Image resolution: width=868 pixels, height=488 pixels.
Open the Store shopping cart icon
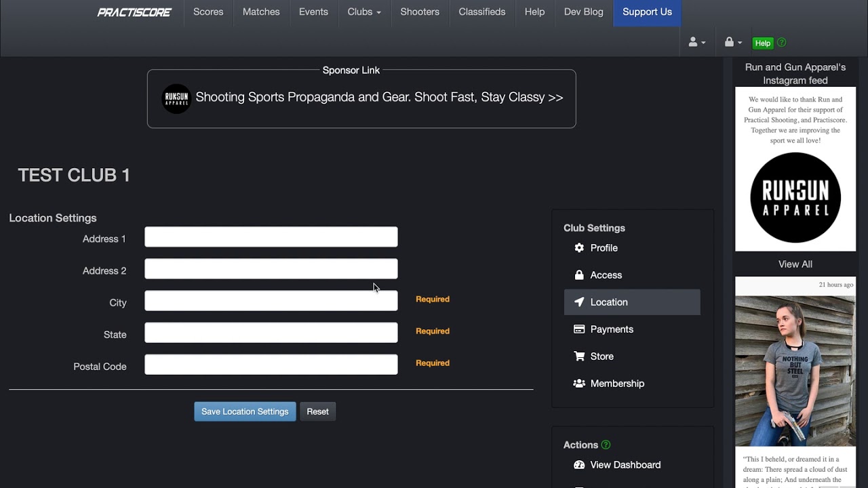(x=579, y=357)
